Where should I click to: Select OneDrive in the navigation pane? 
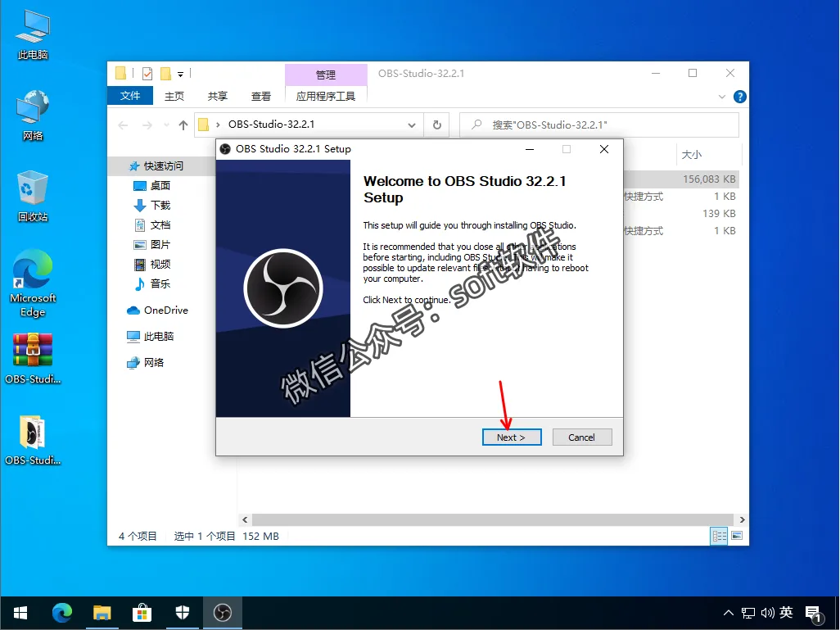(x=157, y=310)
